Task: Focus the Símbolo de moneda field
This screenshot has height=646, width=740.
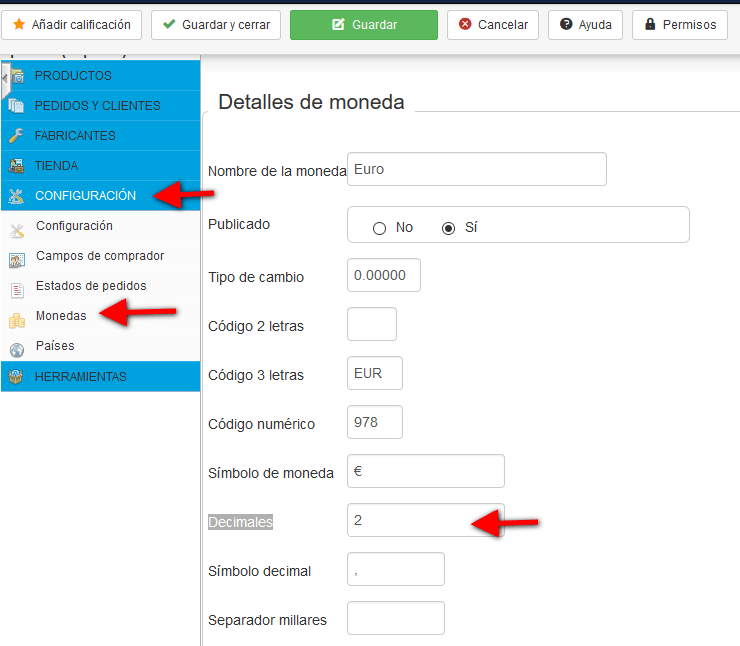Action: click(x=426, y=471)
